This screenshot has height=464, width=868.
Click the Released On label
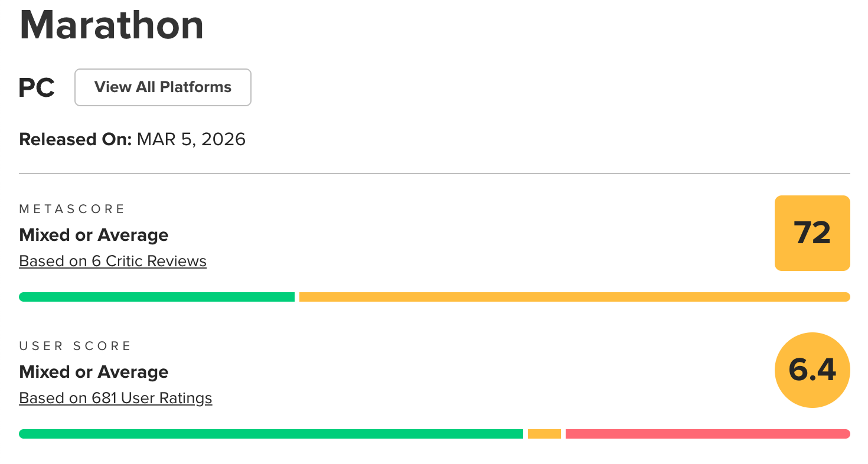75,139
